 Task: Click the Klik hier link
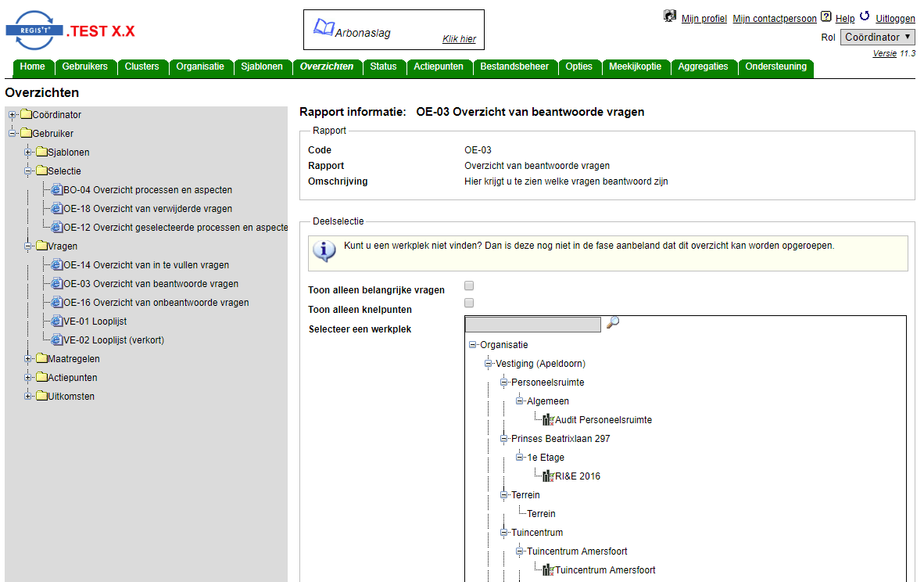click(x=459, y=39)
